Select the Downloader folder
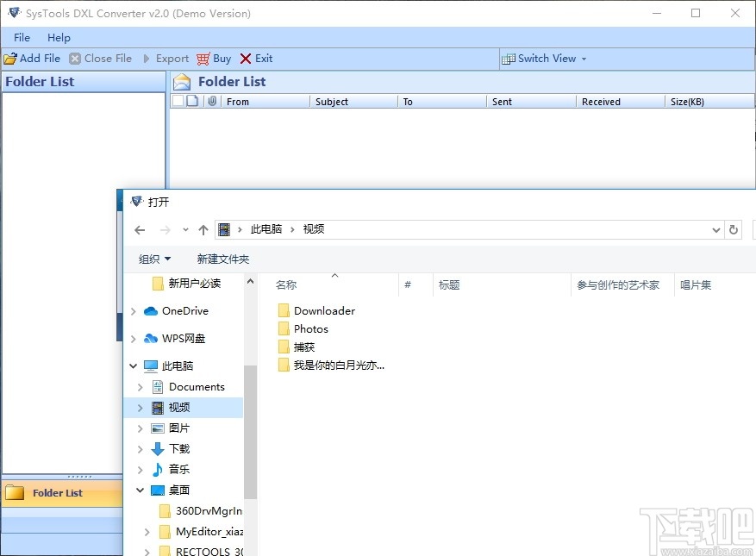Screen dimensions: 756x556 (323, 310)
